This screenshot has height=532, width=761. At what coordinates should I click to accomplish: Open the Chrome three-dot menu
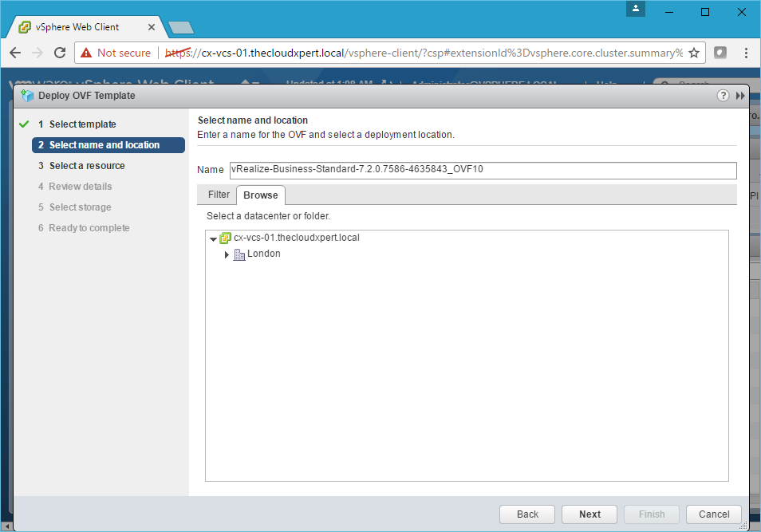(x=746, y=53)
